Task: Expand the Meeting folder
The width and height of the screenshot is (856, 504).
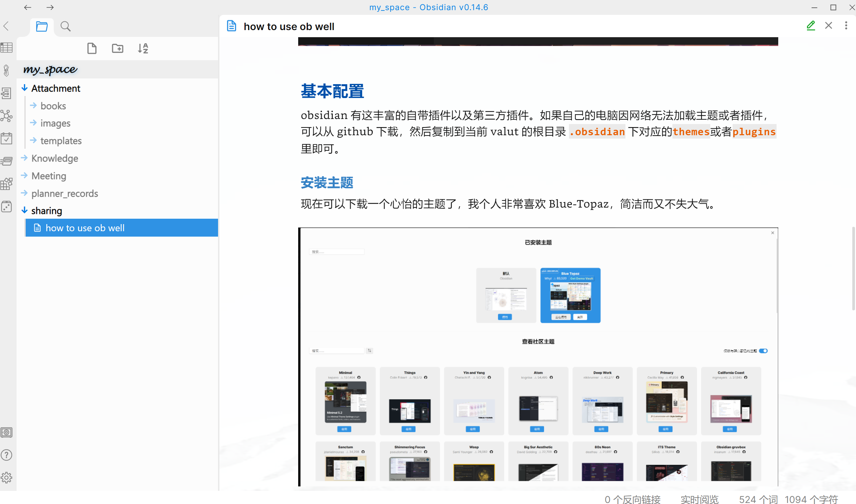Action: point(24,175)
